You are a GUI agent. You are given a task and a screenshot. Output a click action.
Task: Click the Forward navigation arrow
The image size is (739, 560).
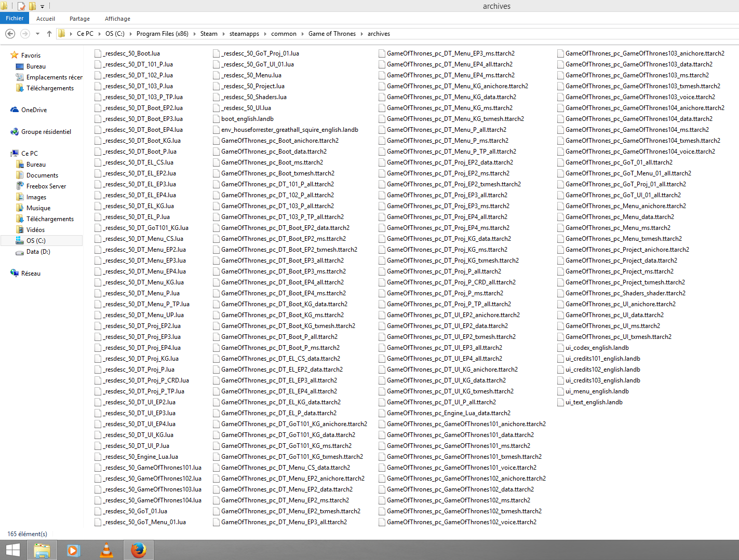tap(24, 34)
